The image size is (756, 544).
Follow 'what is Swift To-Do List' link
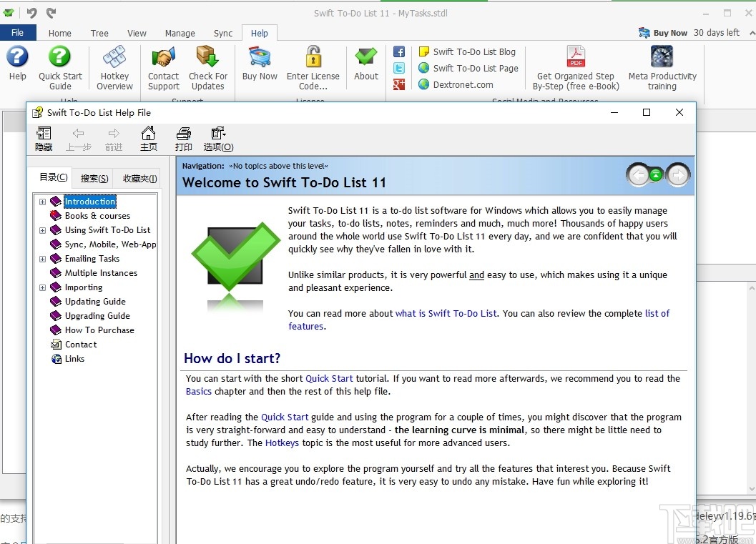pos(446,313)
